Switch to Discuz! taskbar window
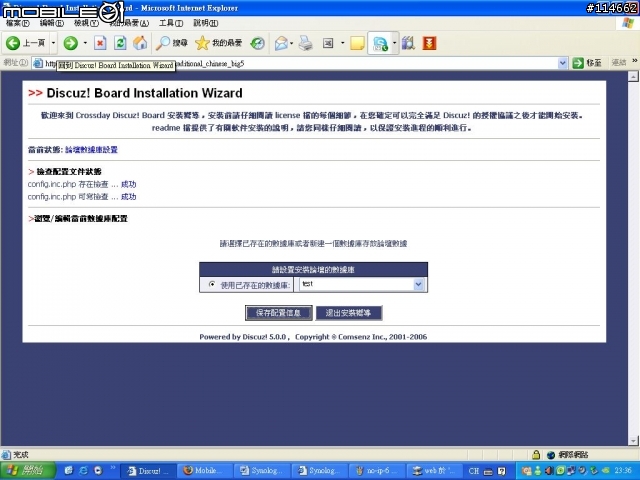This screenshot has width=640, height=480. [149, 471]
